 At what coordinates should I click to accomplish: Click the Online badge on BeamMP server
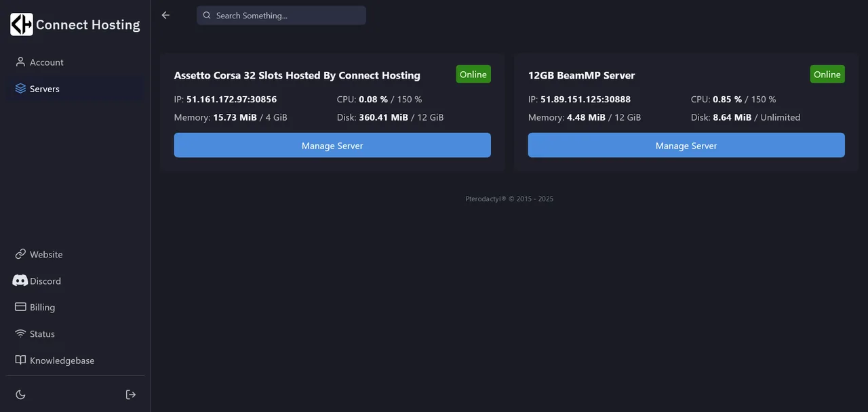tap(827, 74)
